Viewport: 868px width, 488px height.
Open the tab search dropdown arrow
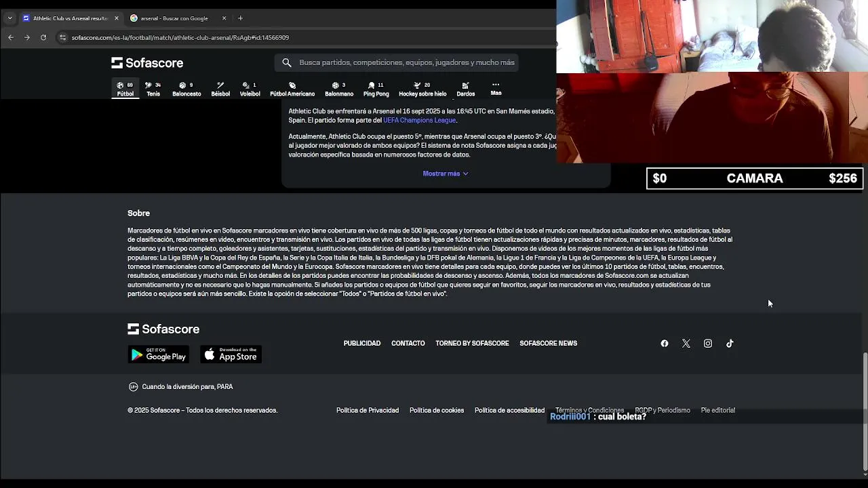click(x=9, y=18)
